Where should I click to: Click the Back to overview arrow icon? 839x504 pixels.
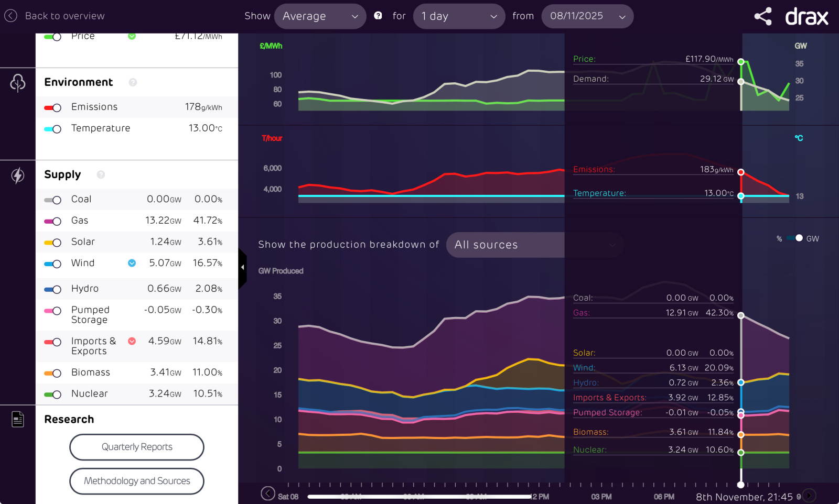(x=11, y=16)
